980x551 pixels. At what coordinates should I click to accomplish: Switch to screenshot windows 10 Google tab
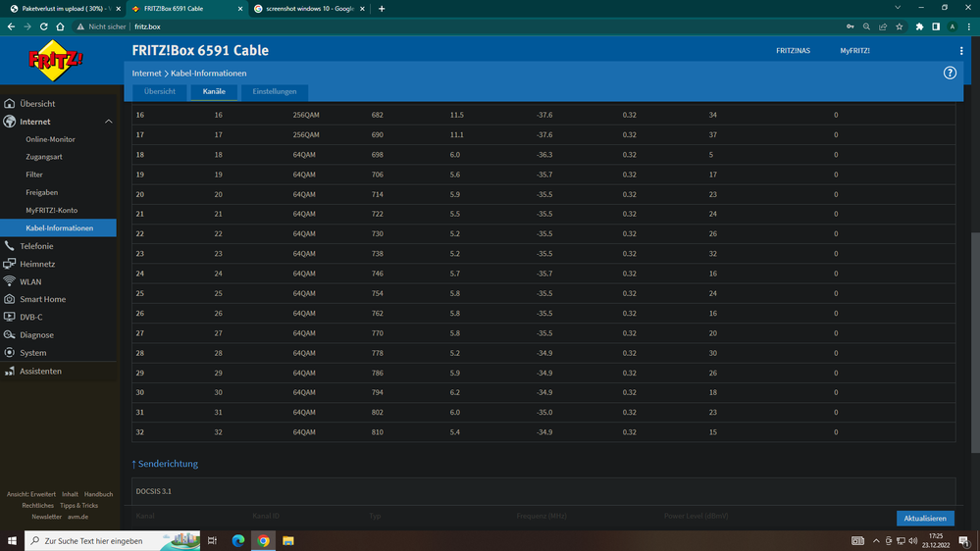309,9
